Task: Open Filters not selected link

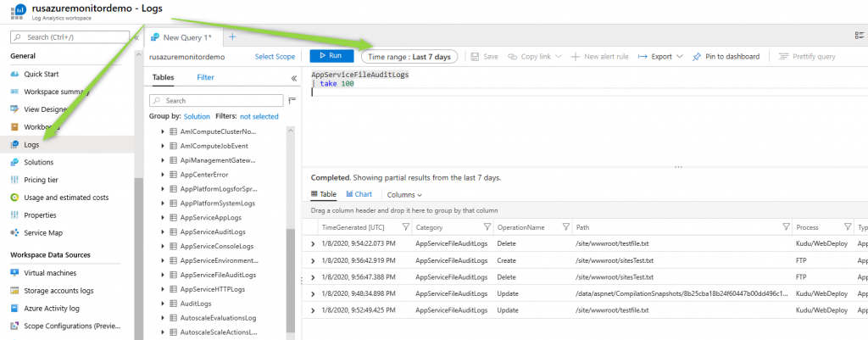Action: click(259, 117)
